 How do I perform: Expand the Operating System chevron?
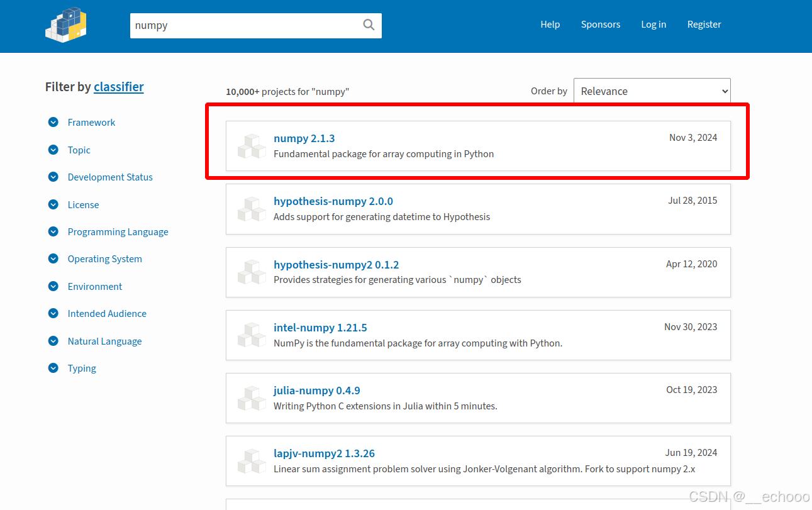[53, 258]
